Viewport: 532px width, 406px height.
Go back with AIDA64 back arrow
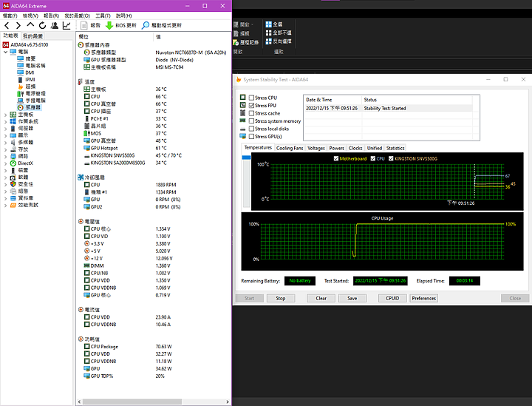point(7,25)
